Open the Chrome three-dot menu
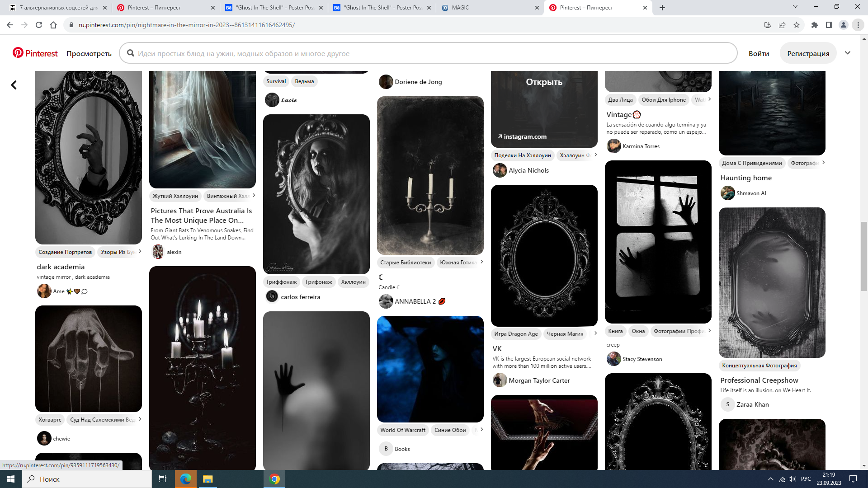The height and width of the screenshot is (488, 868). 858,25
